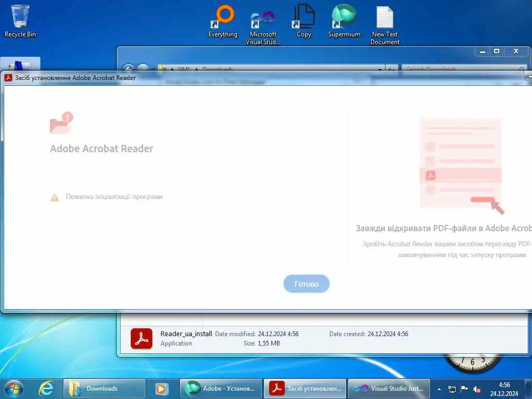The height and width of the screenshot is (399, 532).
Task: Select the New Text Document desktop file
Action: point(385,25)
